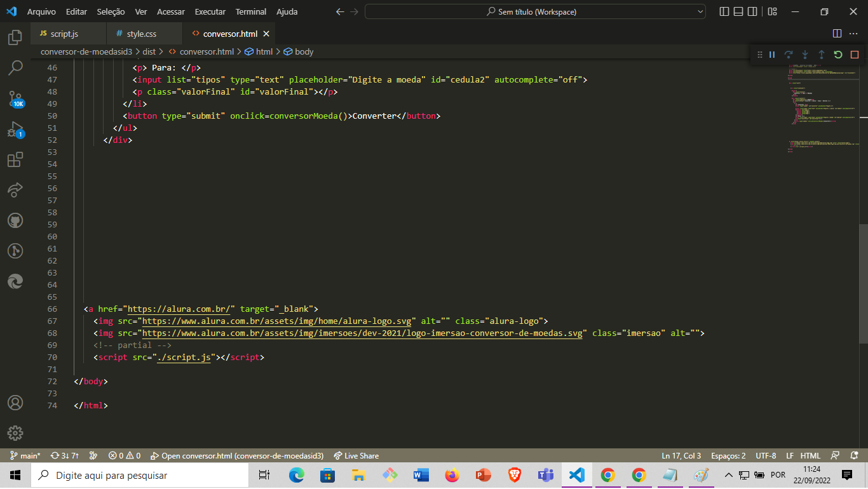Start Live Share from status bar
The width and height of the screenshot is (868, 489).
point(356,455)
